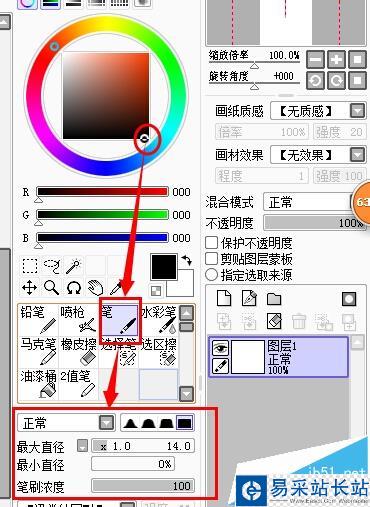Create a new normal layer
Image resolution: width=370 pixels, height=507 pixels.
pyautogui.click(x=224, y=298)
